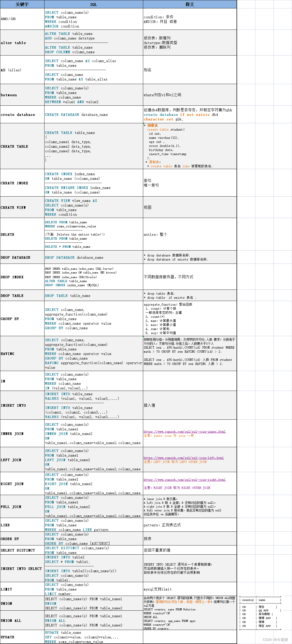Click the 'LIMIT' keyword cell
Screen dimensions: 292x644
(22, 589)
